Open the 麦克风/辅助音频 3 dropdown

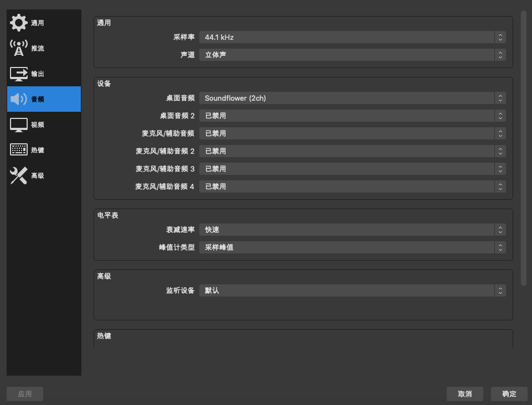pos(352,169)
